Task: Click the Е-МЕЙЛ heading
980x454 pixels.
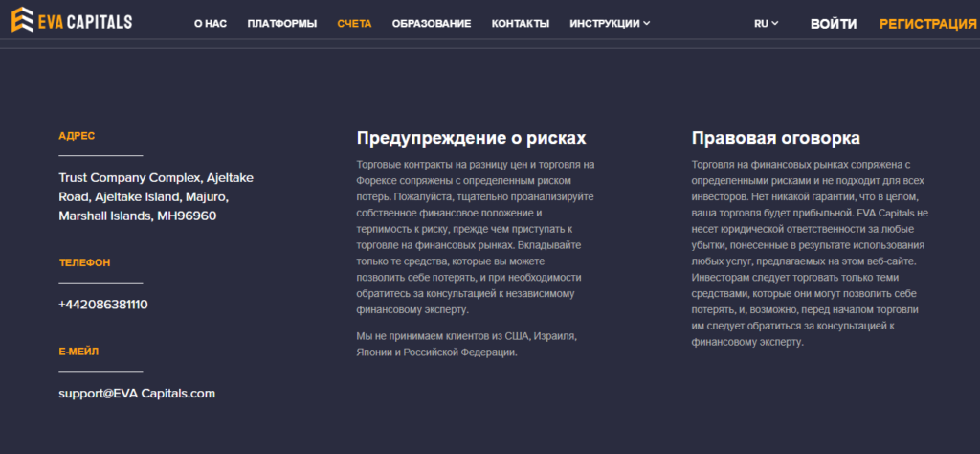Action: click(78, 352)
